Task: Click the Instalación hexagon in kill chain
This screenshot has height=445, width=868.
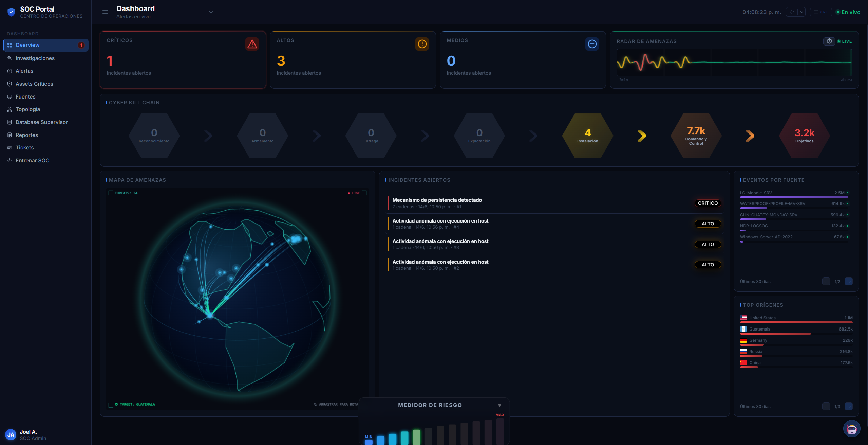Action: pyautogui.click(x=588, y=136)
